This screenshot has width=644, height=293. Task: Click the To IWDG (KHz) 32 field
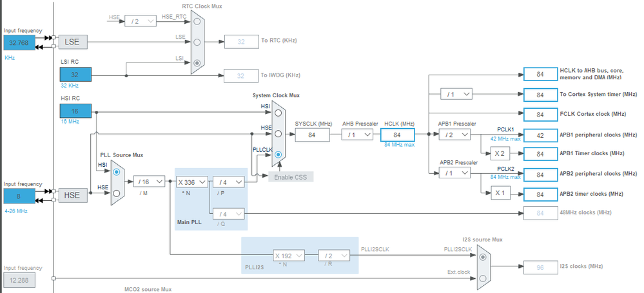240,76
